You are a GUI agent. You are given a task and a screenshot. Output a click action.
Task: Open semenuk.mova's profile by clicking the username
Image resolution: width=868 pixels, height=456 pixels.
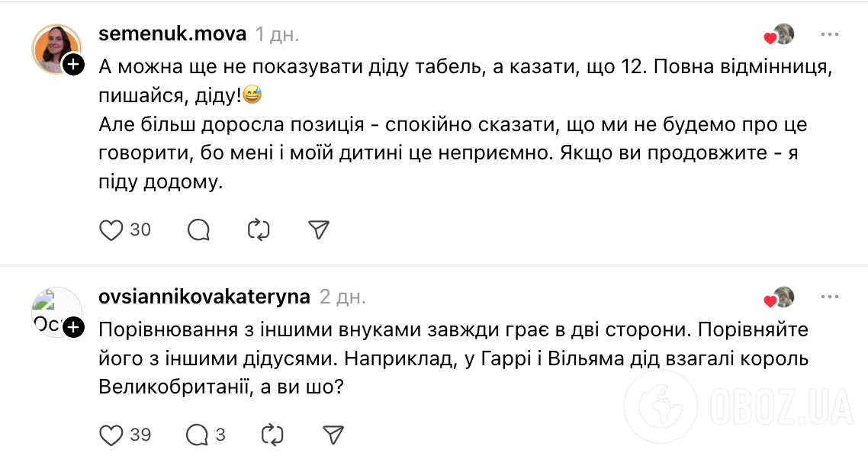coord(172,34)
